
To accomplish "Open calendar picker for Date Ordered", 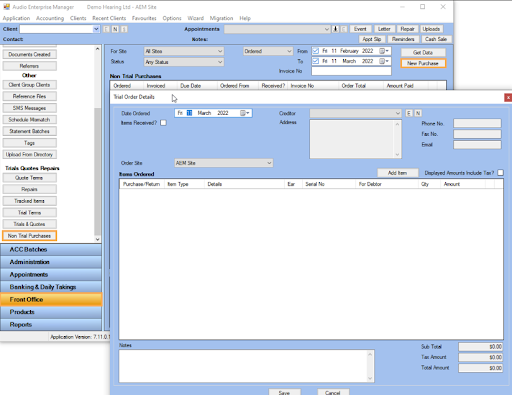I will (245, 113).
